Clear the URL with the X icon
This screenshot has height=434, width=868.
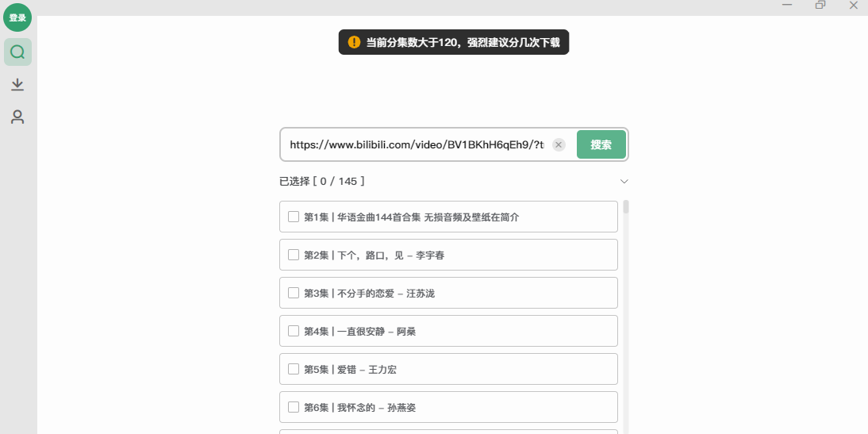coord(559,145)
